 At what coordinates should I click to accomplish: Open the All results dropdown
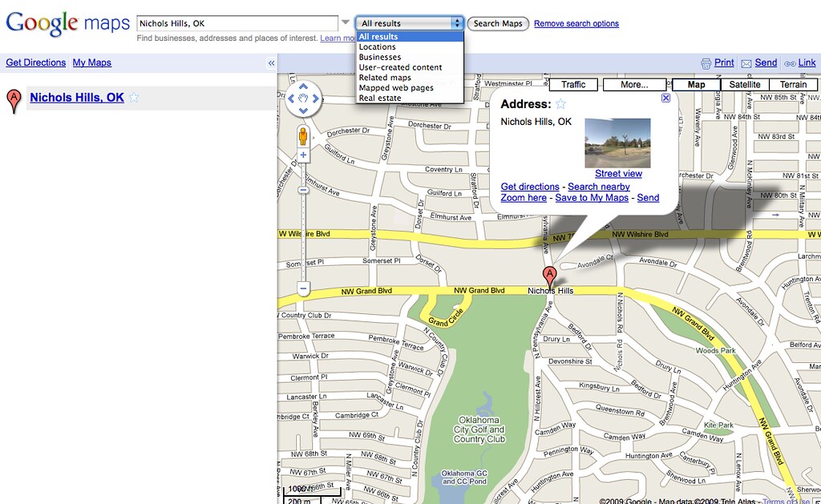point(408,22)
